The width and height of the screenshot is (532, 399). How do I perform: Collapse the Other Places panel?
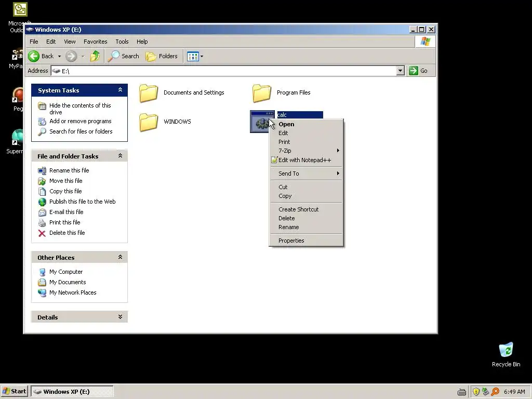coord(120,257)
